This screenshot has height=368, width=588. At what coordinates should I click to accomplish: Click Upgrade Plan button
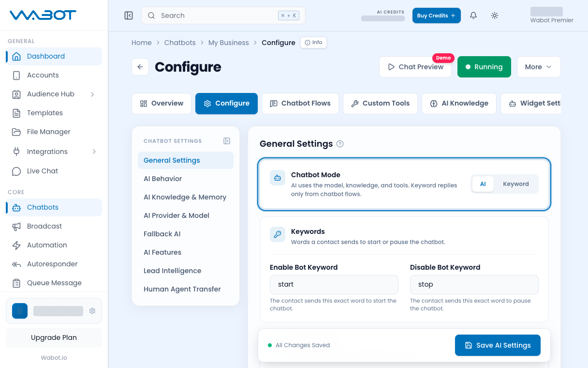pyautogui.click(x=54, y=337)
